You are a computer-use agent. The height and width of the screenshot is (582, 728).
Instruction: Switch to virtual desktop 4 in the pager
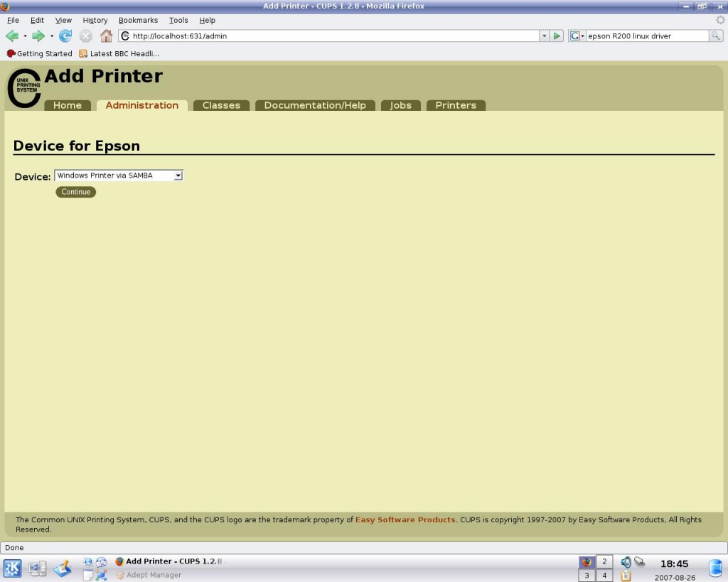click(x=604, y=576)
